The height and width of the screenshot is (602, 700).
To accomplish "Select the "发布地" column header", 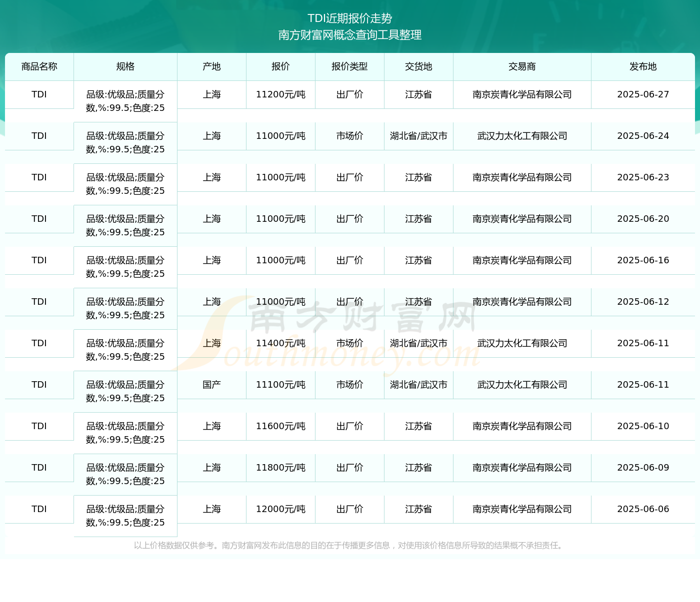I will [x=643, y=66].
